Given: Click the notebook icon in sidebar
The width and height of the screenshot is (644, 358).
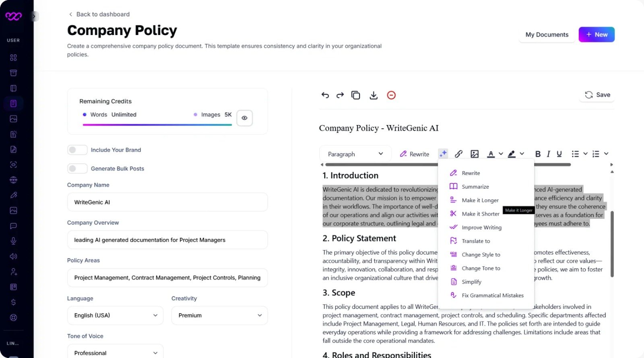Looking at the screenshot, I should click(x=13, y=88).
